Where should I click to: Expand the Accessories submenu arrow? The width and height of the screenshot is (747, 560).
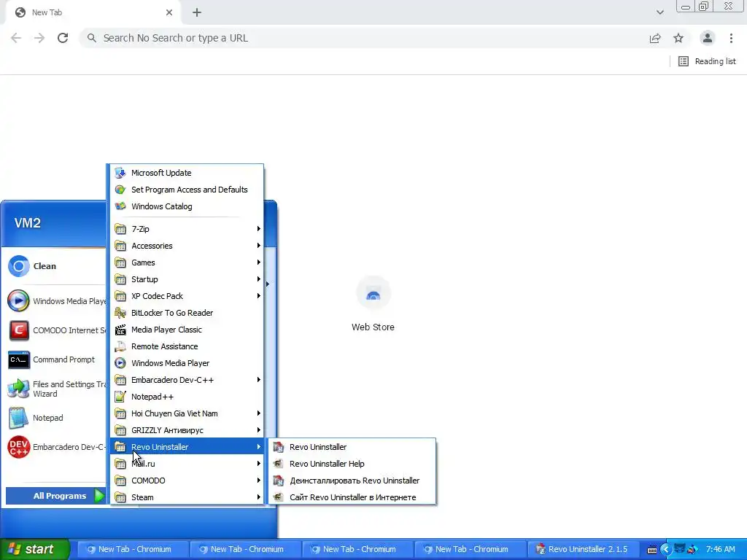tap(259, 246)
